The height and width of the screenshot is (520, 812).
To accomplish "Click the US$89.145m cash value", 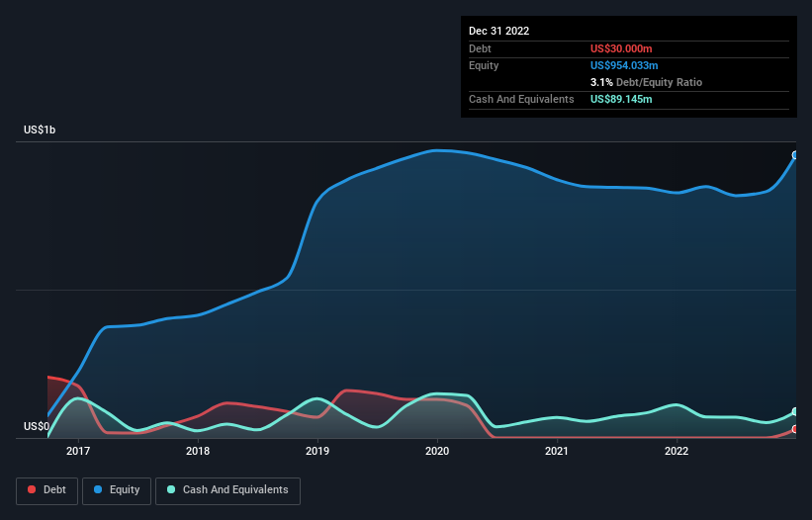I will (x=621, y=99).
